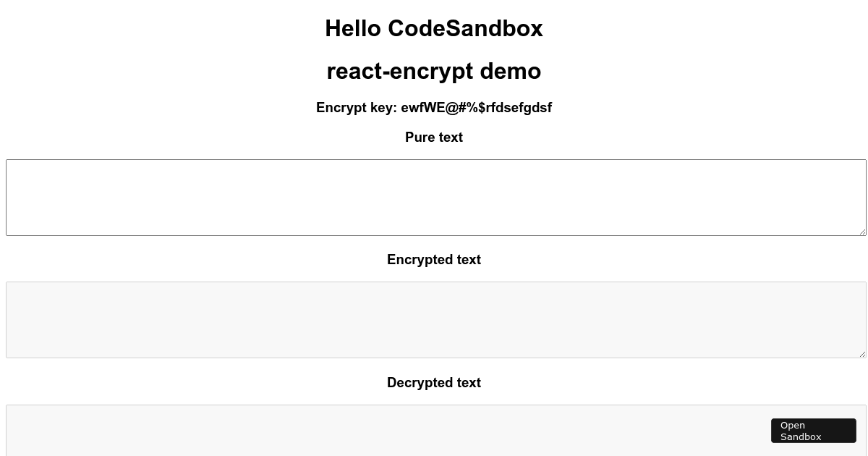Select the 'Hello CodeSandbox' heading
This screenshot has height=456, width=868.
434,28
